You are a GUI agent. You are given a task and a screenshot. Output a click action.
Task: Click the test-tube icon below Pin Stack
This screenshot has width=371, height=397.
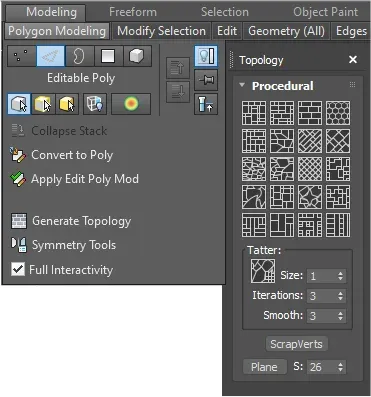click(206, 104)
